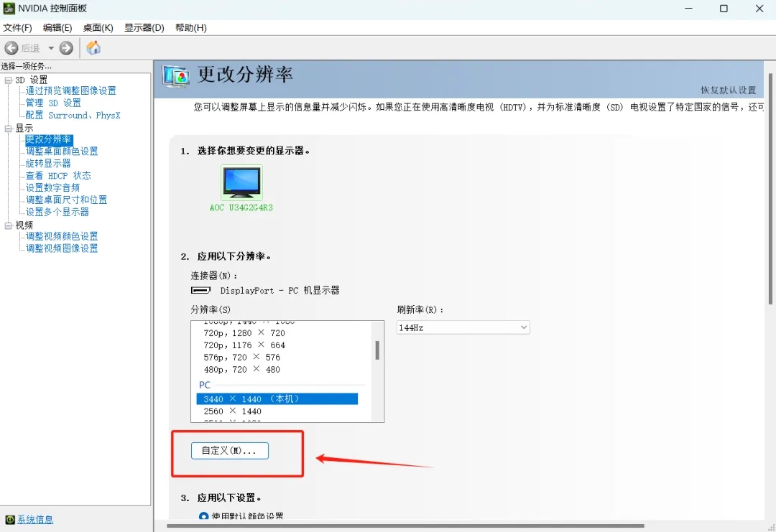Open 管理 3D 设置 in the task tree

pyautogui.click(x=53, y=103)
